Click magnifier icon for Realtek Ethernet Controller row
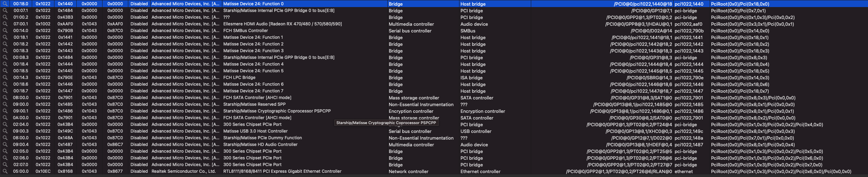The width and height of the screenshot is (868, 177). (x=5, y=171)
